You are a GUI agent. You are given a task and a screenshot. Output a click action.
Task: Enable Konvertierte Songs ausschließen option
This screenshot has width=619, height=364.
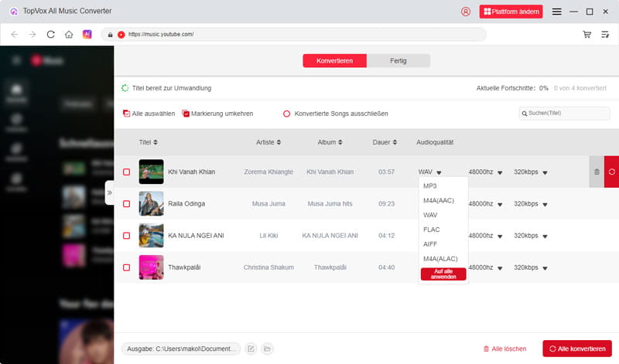[286, 114]
